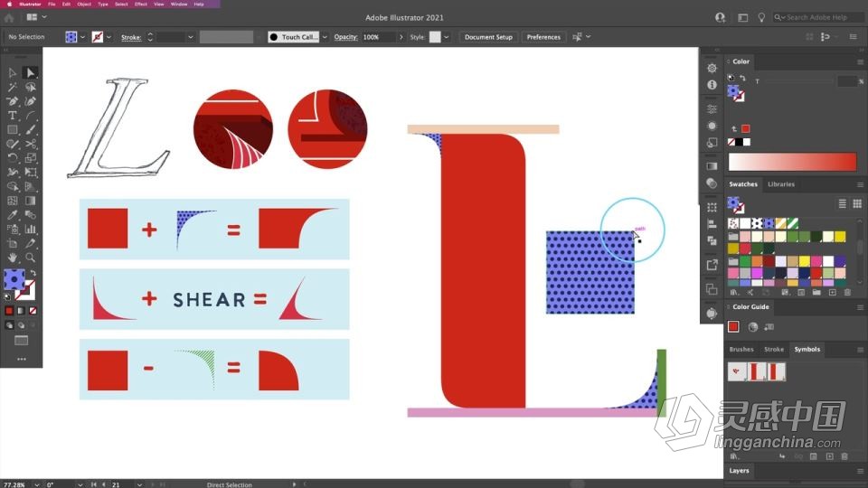868x488 pixels.
Task: Pick the yellow swatch in first folder row
Action: coord(840,237)
